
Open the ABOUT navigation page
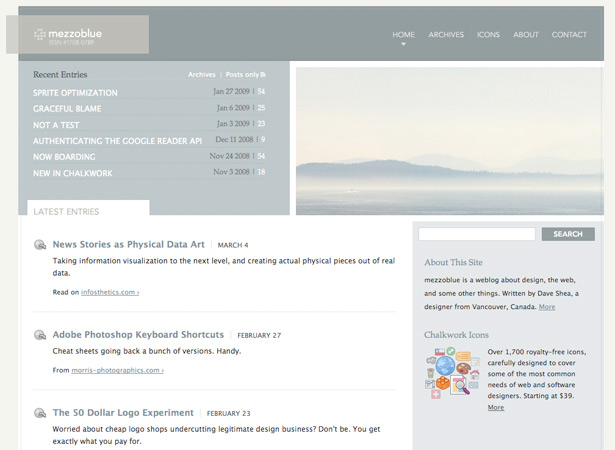526,35
